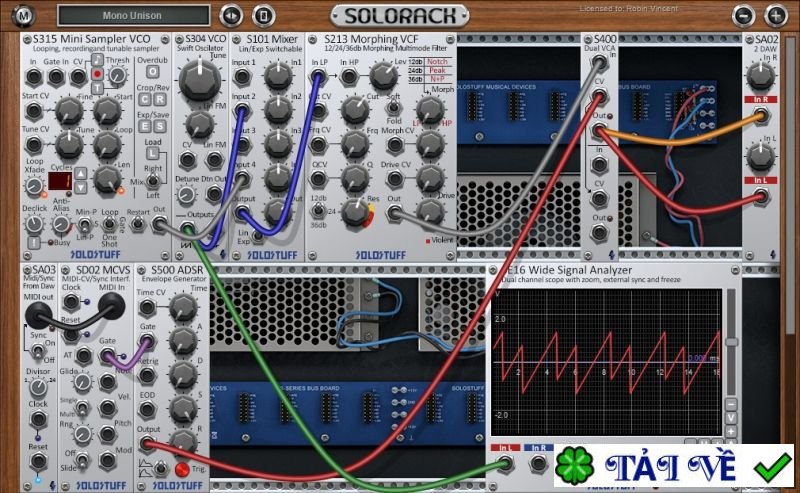
Task: Click the Input 1 jack on S101 Mixer
Action: [x=242, y=78]
